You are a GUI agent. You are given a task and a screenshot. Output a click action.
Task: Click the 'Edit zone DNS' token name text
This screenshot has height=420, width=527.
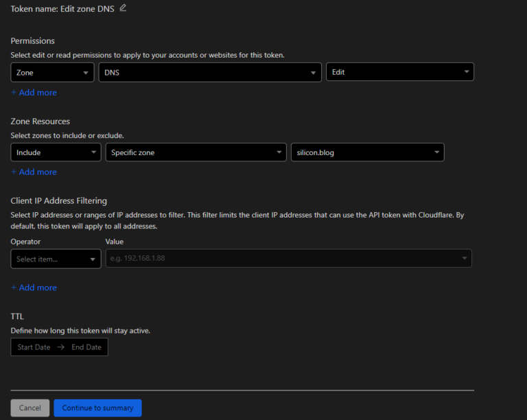point(87,9)
